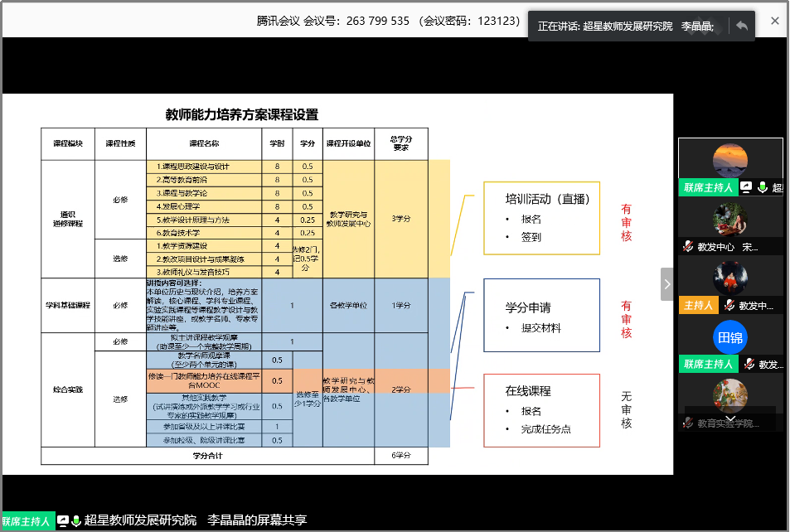Click the 腾讯会议 会议号 263 799 535 text
Screen dimensions: 790x532
pyautogui.click(x=333, y=21)
